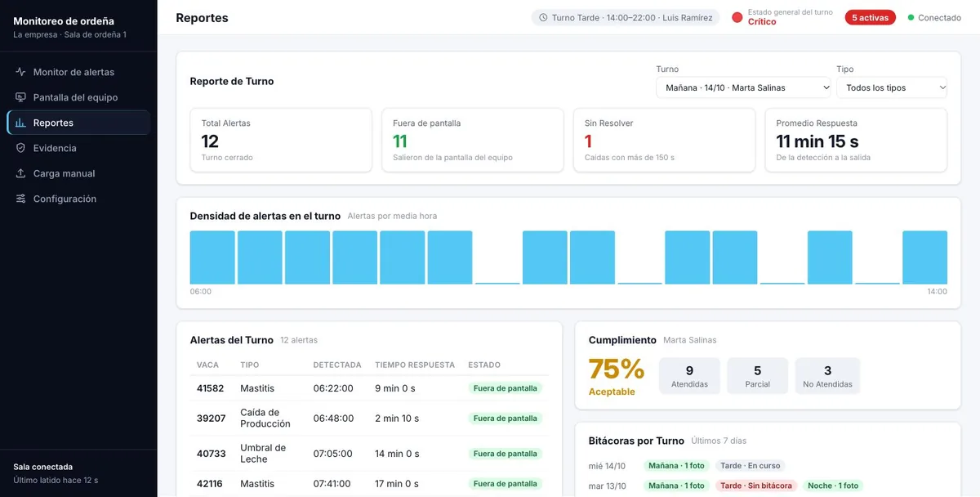Click the Monitor de alertas pulse icon
Viewport: 980px width, 497px height.
coord(21,72)
